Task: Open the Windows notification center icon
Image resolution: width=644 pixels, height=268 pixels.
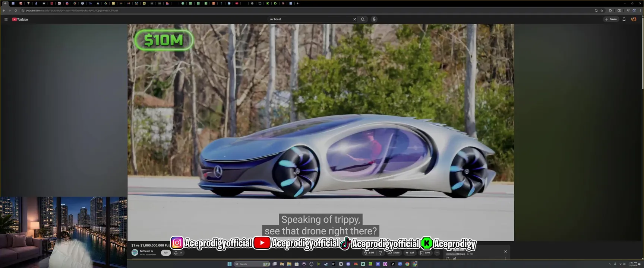Action: point(640,264)
